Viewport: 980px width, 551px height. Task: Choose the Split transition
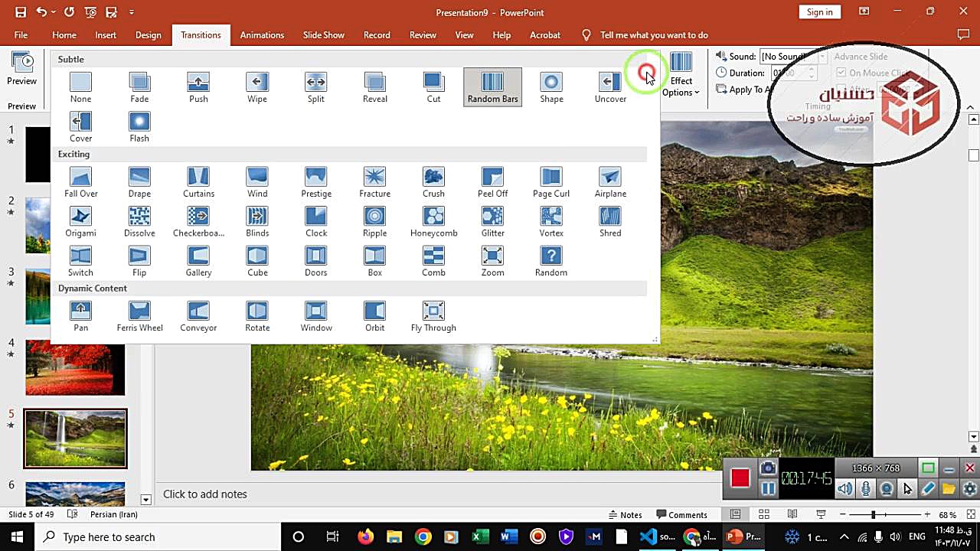316,87
